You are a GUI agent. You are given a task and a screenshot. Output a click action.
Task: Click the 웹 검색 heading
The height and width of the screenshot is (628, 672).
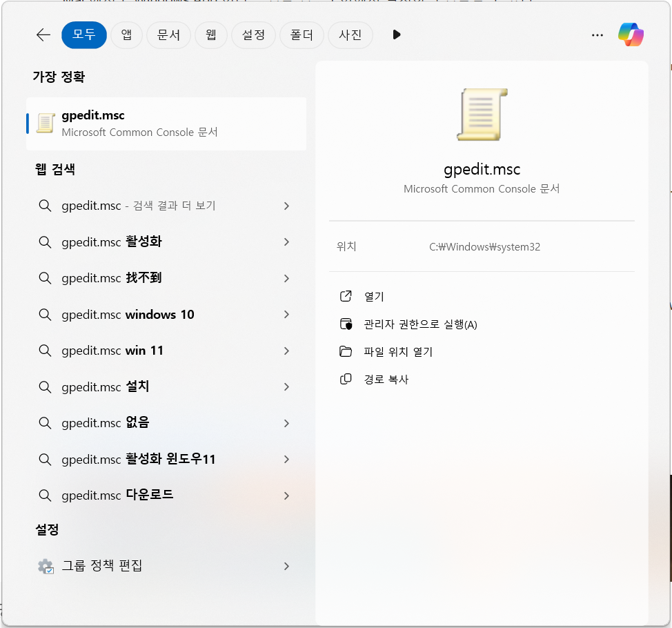55,169
